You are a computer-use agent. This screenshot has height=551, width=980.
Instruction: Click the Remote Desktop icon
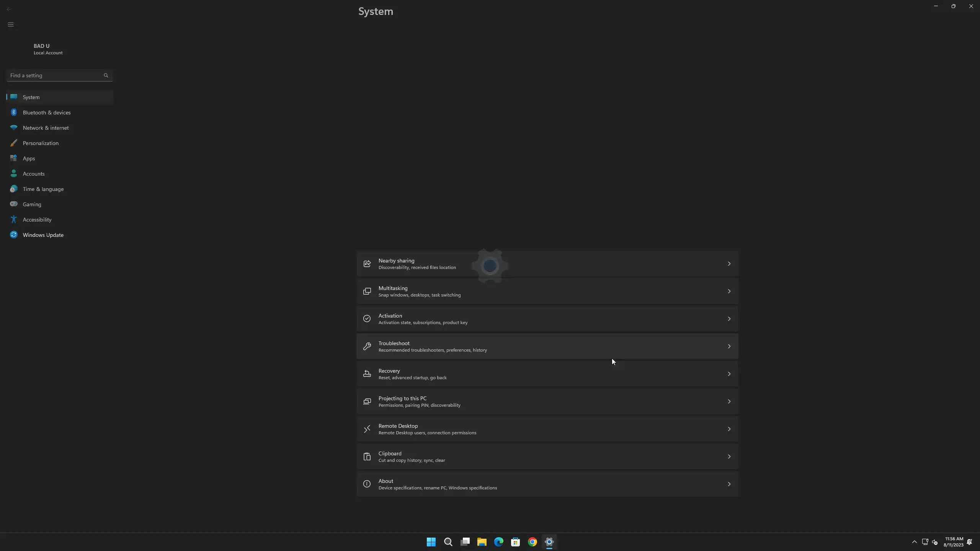pos(367,429)
